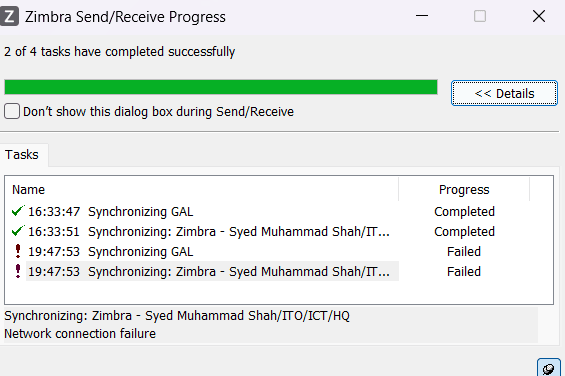Screen dimensions: 565x376
Task: Click the Progress column header
Action: [x=464, y=190]
